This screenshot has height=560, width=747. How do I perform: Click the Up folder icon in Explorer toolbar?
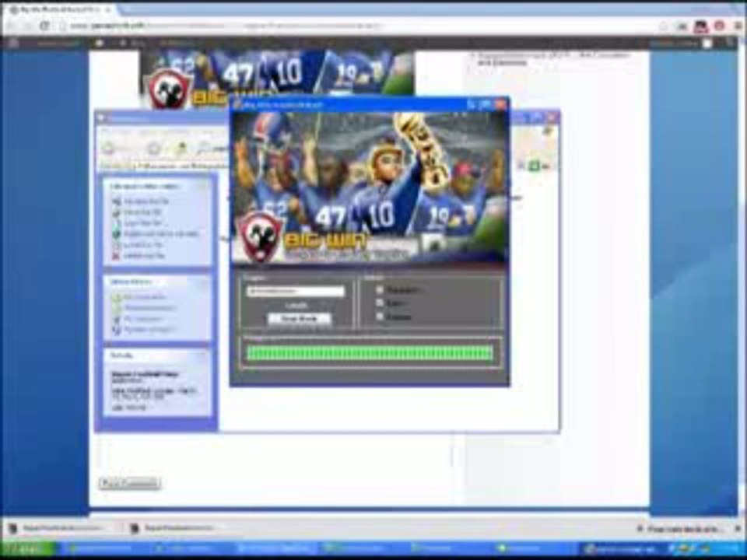(x=181, y=149)
